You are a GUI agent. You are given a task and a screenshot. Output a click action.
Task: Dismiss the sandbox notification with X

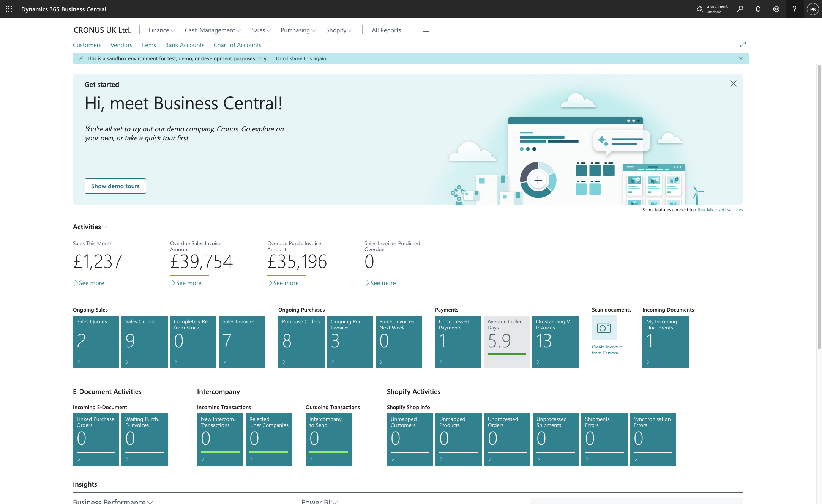click(x=81, y=58)
